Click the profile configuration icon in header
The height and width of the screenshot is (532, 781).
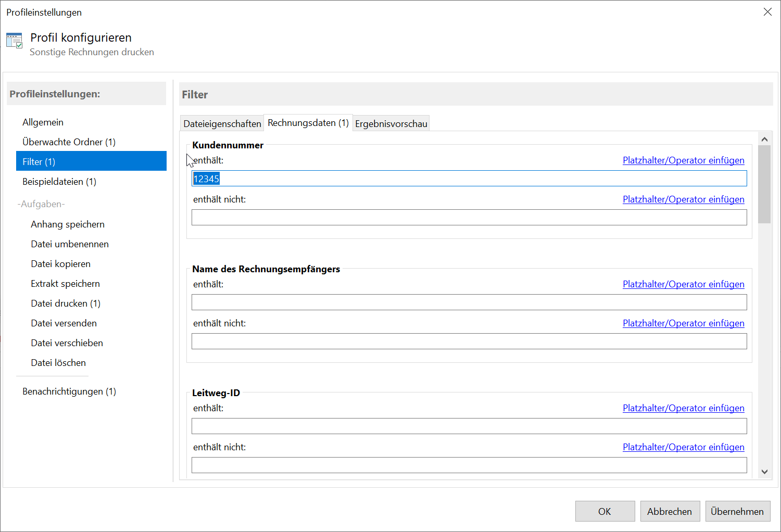14,41
